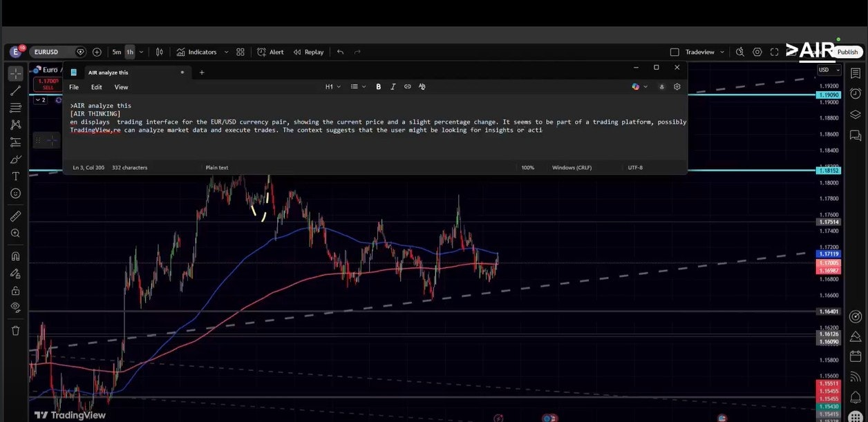Open the chats panel icon

pyautogui.click(x=856, y=135)
